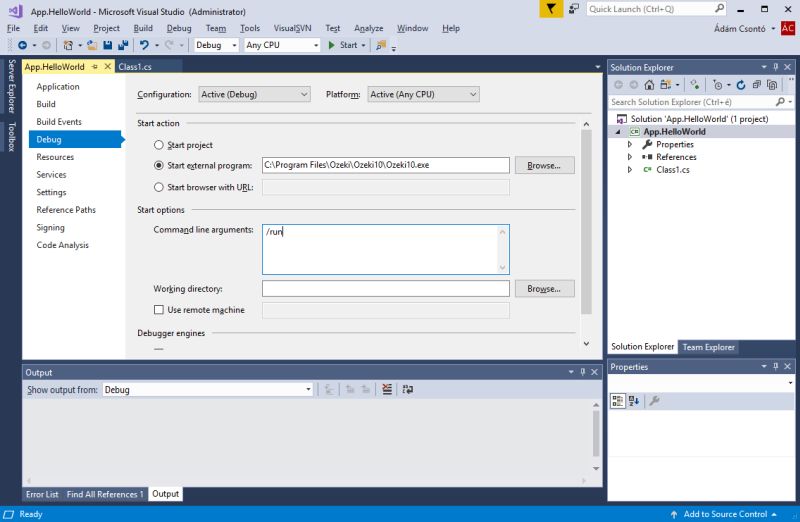
Task: Click the Save All toolbar icon
Action: [123, 45]
